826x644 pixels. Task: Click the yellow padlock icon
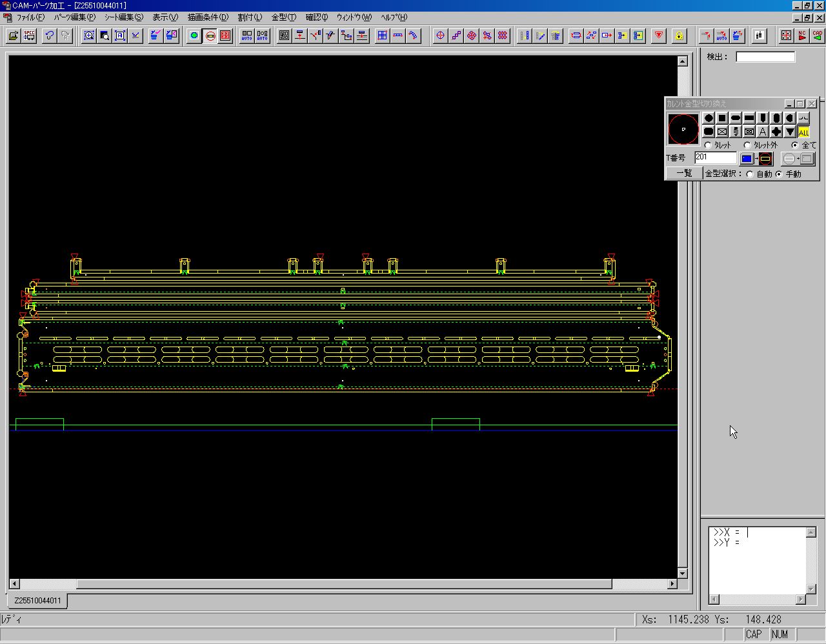(x=679, y=35)
